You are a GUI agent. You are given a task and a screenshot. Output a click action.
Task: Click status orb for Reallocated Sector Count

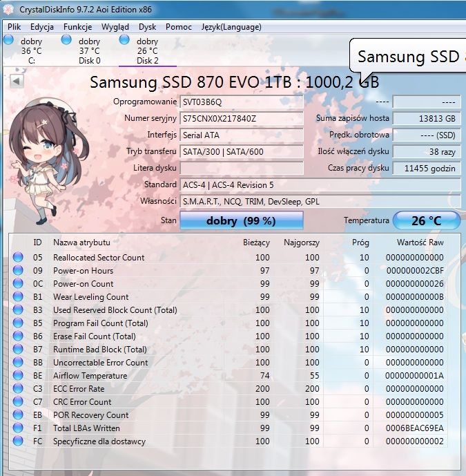pyautogui.click(x=18, y=257)
